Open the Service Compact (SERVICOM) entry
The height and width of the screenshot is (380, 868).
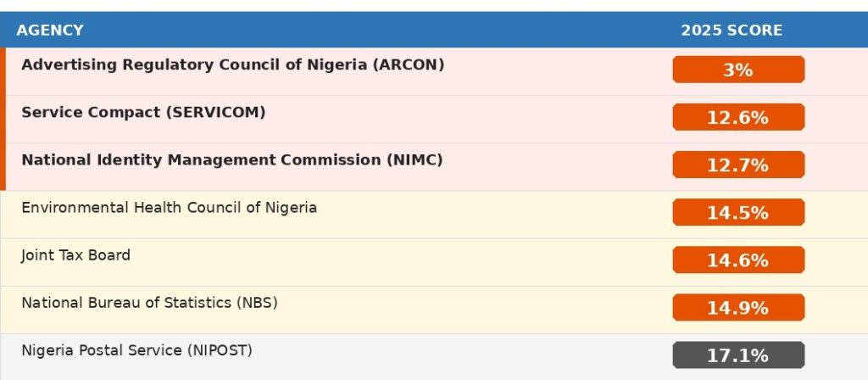[x=143, y=112]
